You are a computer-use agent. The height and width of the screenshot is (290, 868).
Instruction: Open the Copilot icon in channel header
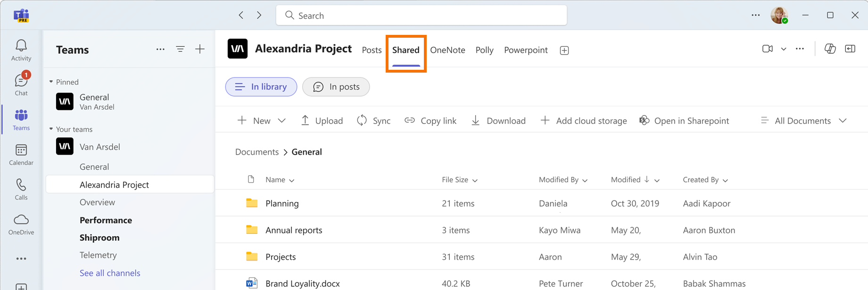tap(830, 49)
